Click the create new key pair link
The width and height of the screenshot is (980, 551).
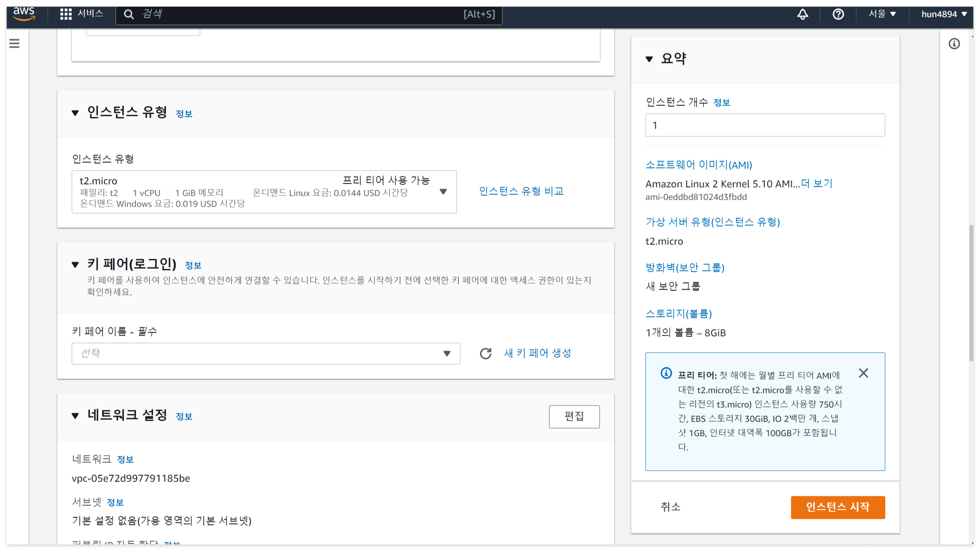click(x=537, y=353)
